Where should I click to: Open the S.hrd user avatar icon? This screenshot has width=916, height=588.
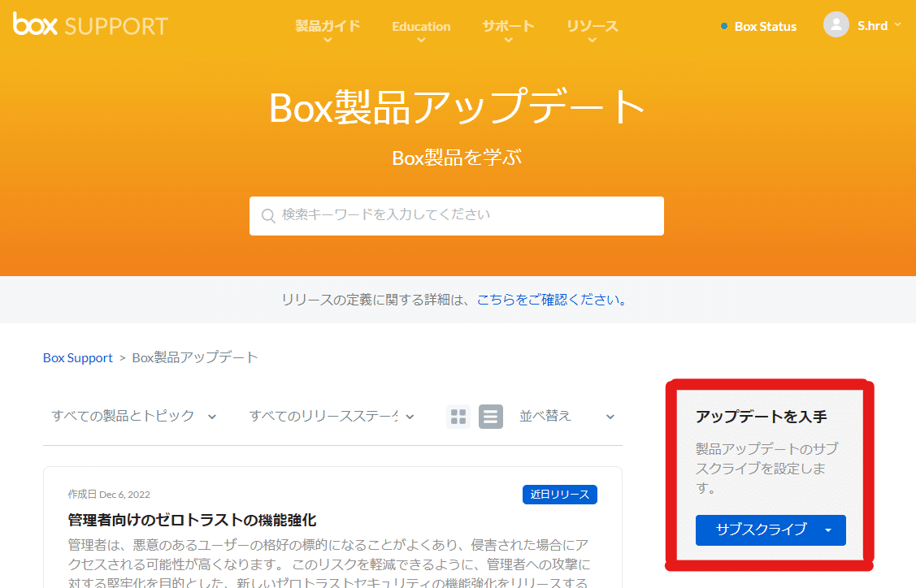pyautogui.click(x=836, y=24)
